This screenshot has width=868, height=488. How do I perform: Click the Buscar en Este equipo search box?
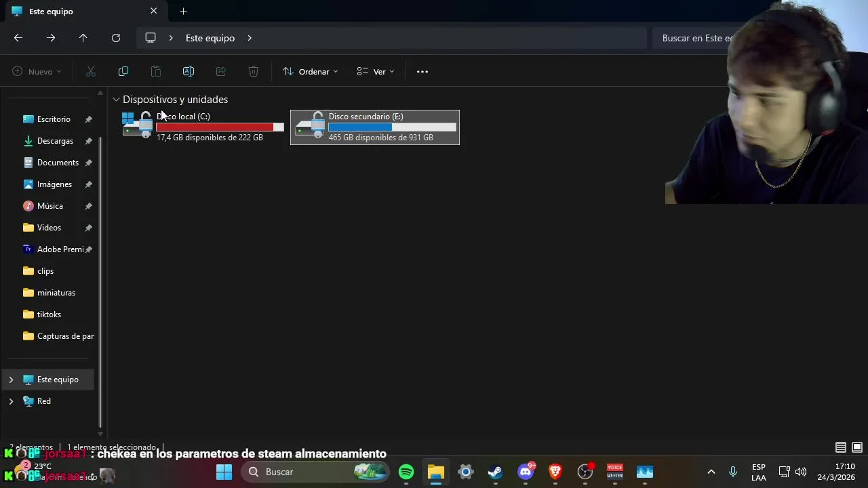(697, 38)
